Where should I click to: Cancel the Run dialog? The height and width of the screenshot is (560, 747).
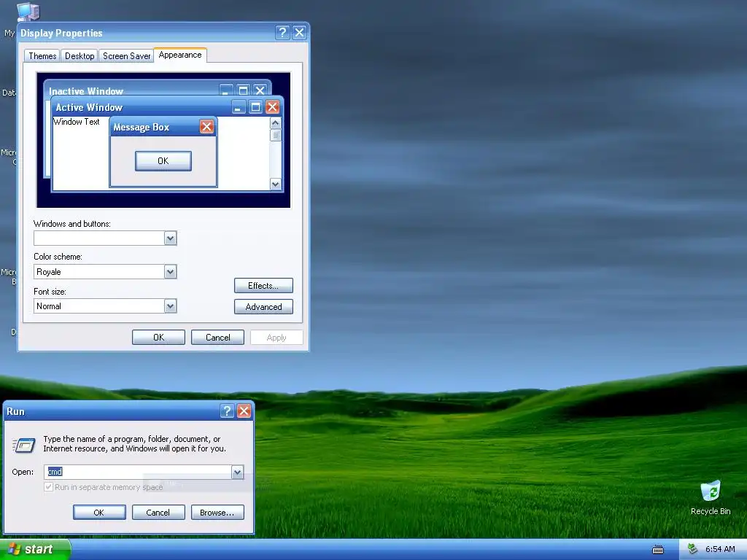pyautogui.click(x=158, y=513)
